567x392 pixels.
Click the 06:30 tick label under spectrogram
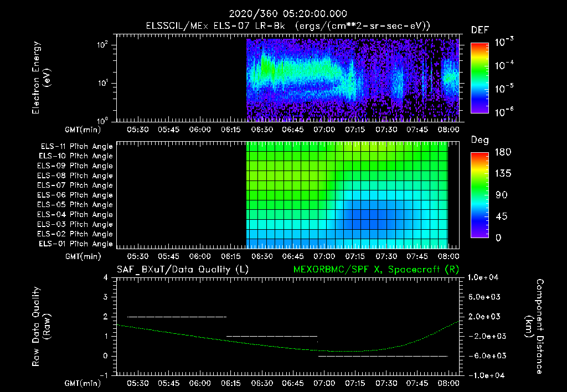tap(262, 130)
